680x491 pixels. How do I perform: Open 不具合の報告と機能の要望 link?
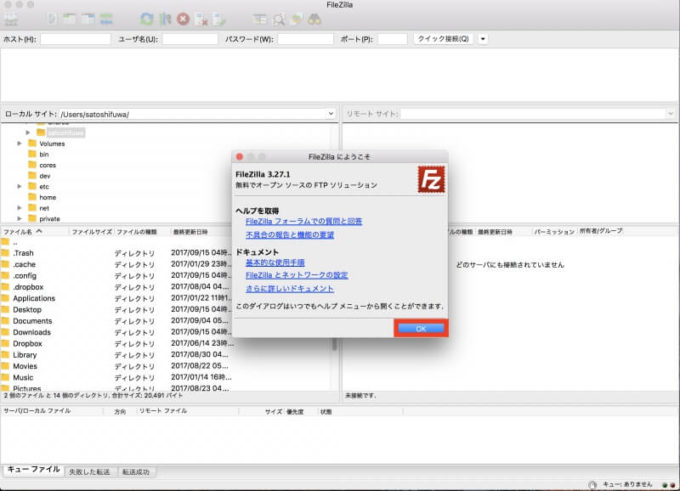click(290, 235)
